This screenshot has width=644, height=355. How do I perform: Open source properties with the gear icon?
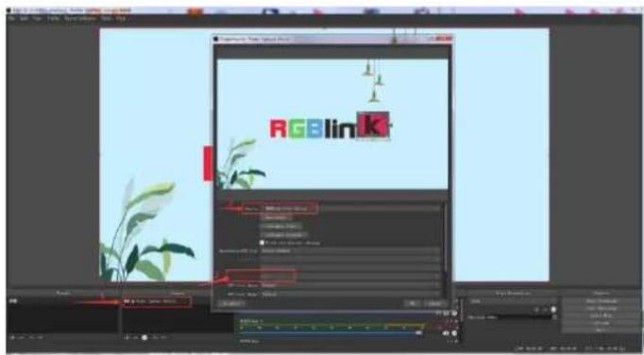(144, 337)
